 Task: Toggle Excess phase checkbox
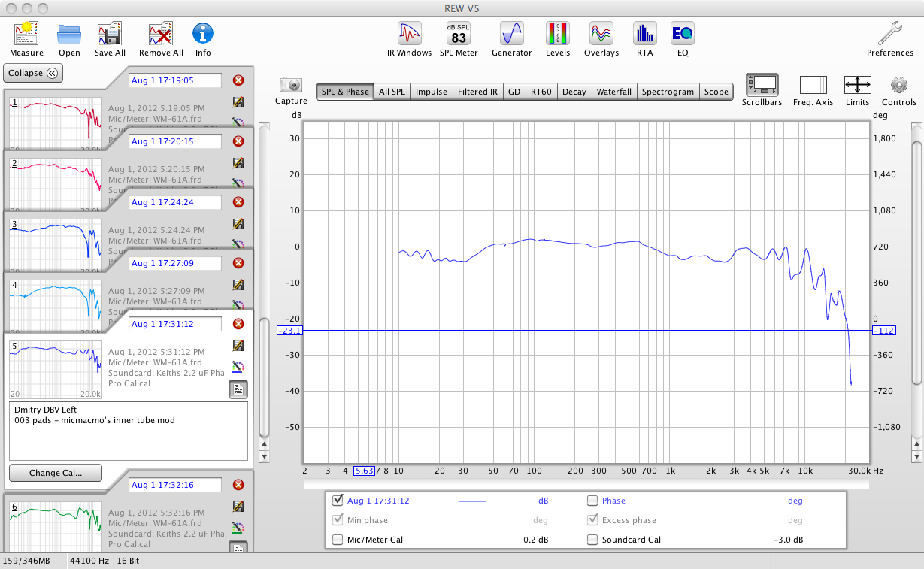point(592,519)
